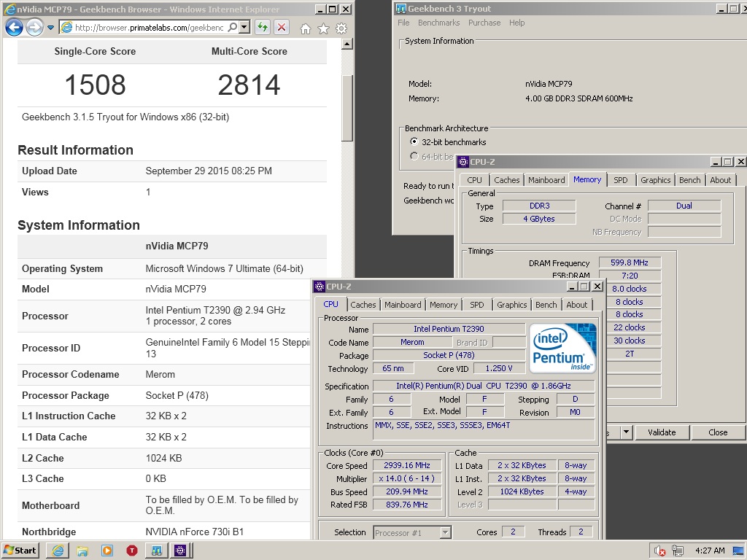
Task: Open the Tools dropdown arrow beside Validate
Action: pyautogui.click(x=626, y=432)
